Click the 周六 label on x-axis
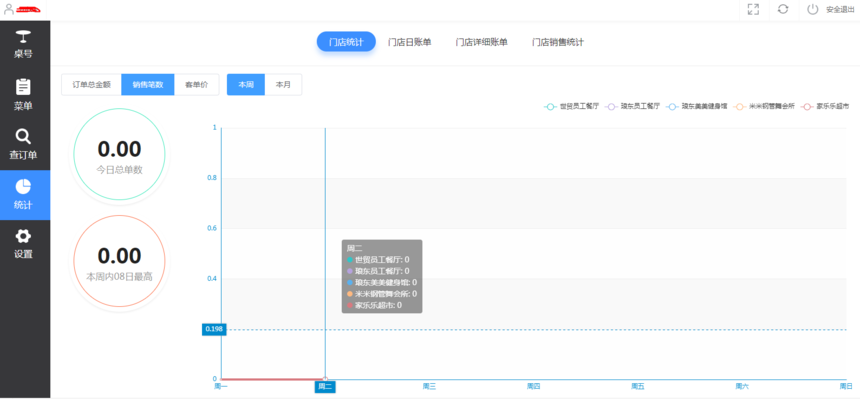This screenshot has height=399, width=860. coord(742,386)
